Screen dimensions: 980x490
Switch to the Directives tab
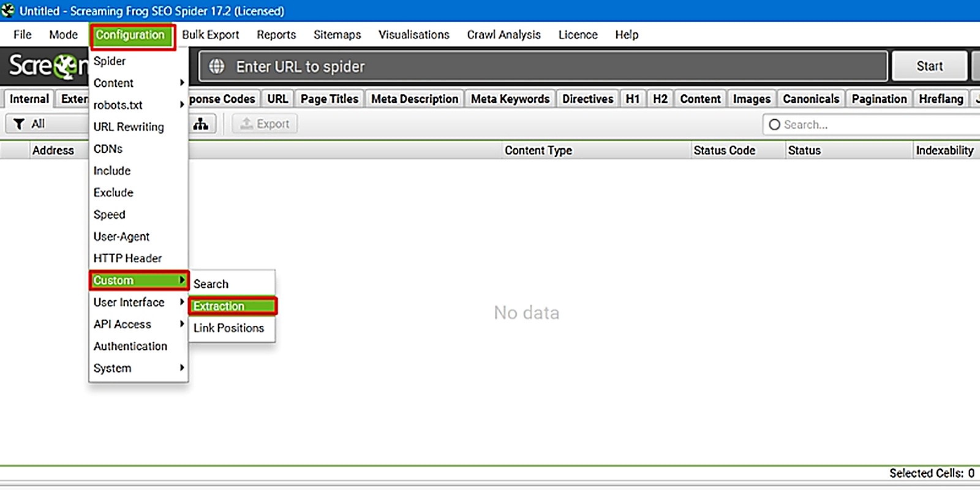[588, 99]
